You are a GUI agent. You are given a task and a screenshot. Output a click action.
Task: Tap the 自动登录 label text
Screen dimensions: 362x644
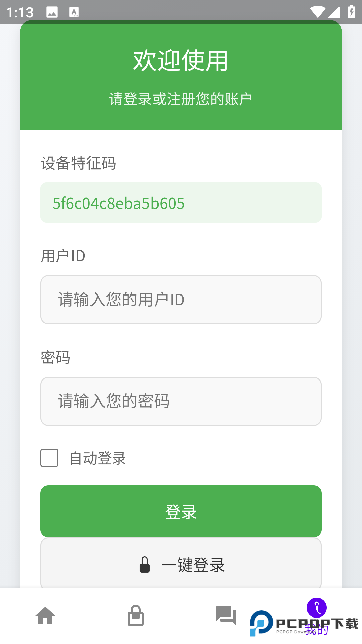98,458
